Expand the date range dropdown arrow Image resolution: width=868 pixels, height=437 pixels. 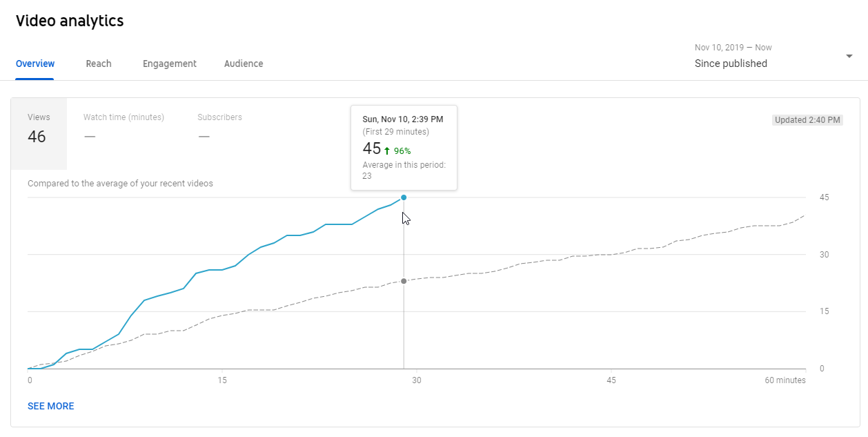[x=849, y=56]
